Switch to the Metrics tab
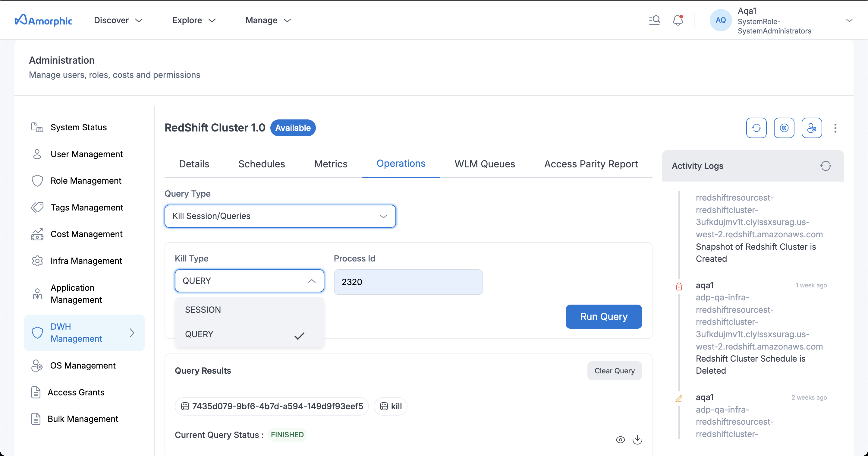The height and width of the screenshot is (456, 868). pyautogui.click(x=331, y=164)
